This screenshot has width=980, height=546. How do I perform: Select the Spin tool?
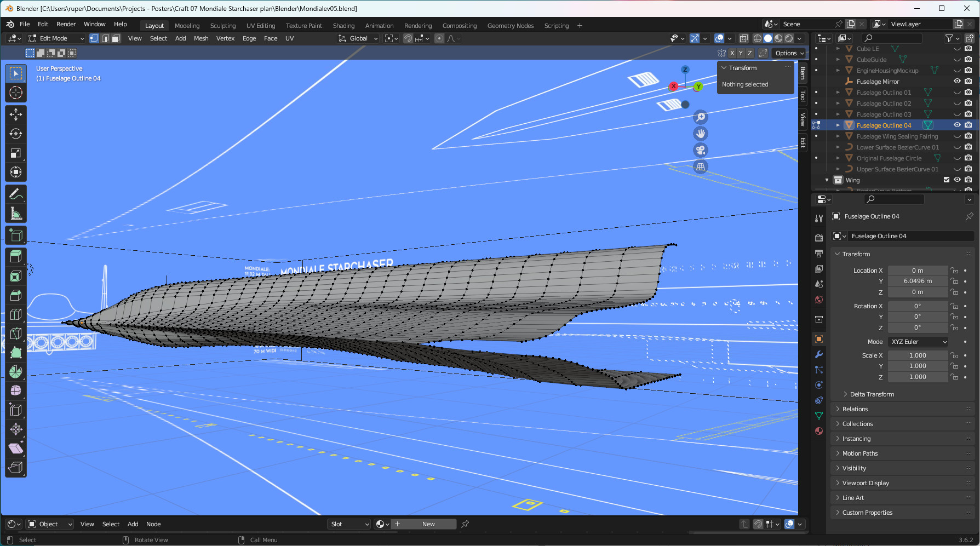click(x=16, y=372)
